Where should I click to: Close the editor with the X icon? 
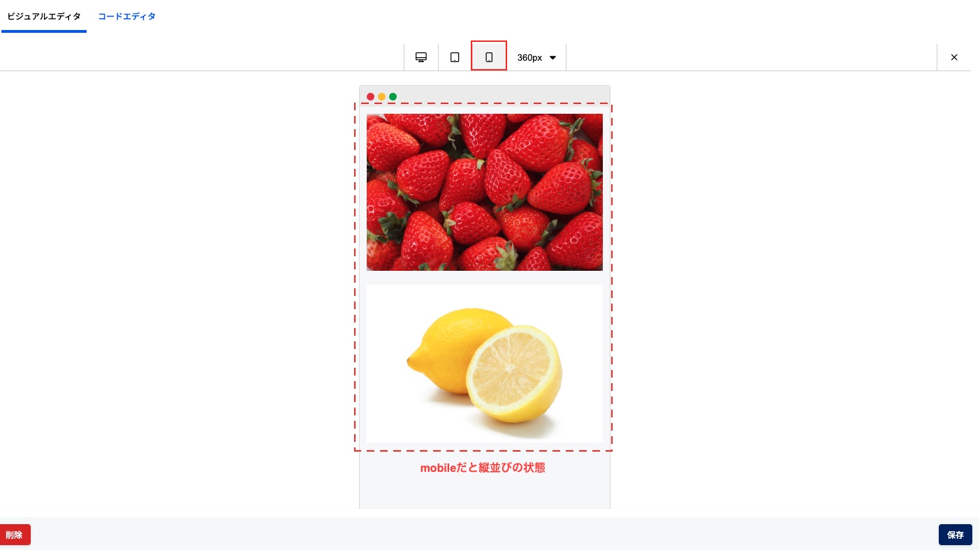[954, 57]
